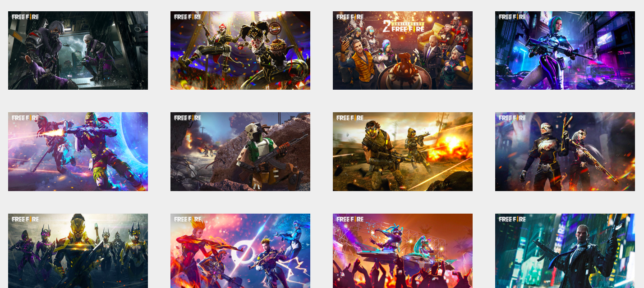
Task: Open the 2nd Anniversary group wallpaper
Action: click(402, 59)
